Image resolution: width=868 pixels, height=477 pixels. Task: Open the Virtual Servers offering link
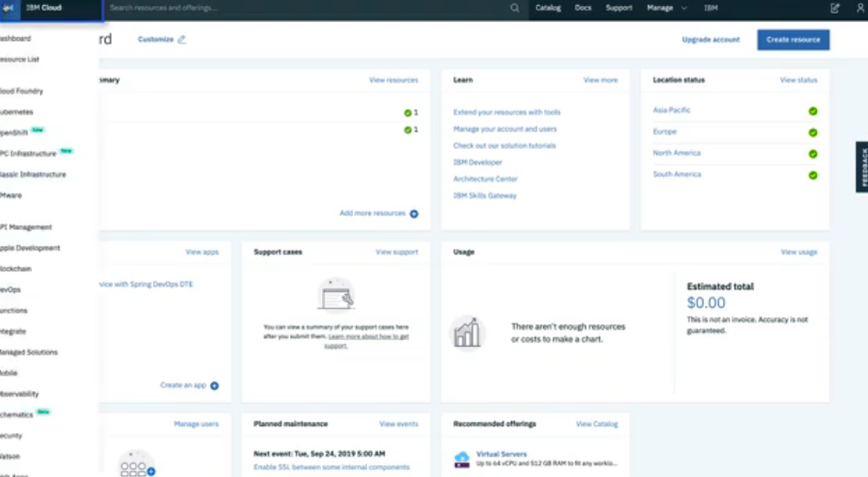(x=502, y=454)
